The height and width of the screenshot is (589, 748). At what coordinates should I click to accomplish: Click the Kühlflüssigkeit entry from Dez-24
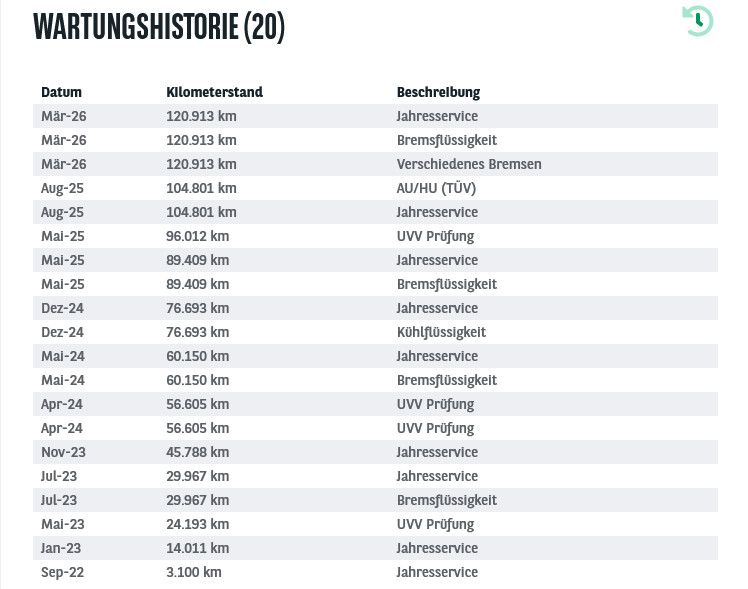point(441,332)
